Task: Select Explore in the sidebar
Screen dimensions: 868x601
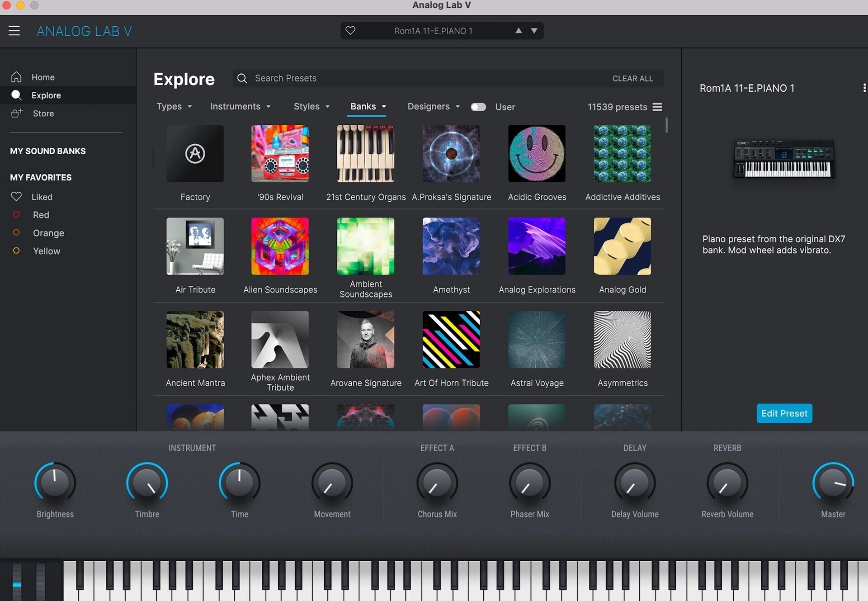Action: [x=46, y=95]
